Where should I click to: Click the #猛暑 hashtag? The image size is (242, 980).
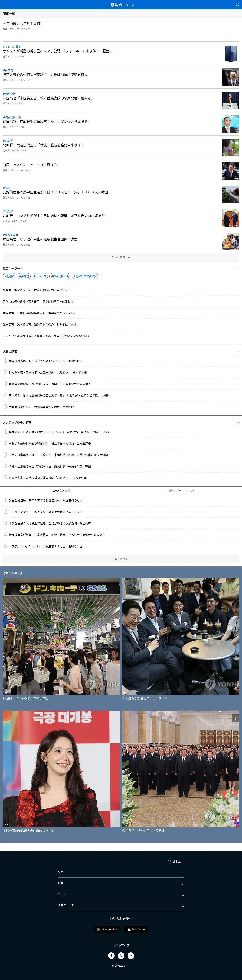point(6,188)
